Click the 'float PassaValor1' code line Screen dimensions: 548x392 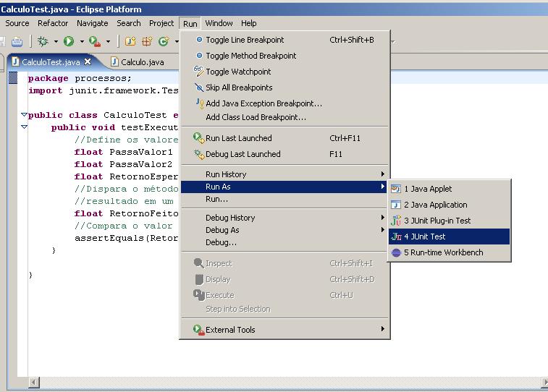pos(123,152)
